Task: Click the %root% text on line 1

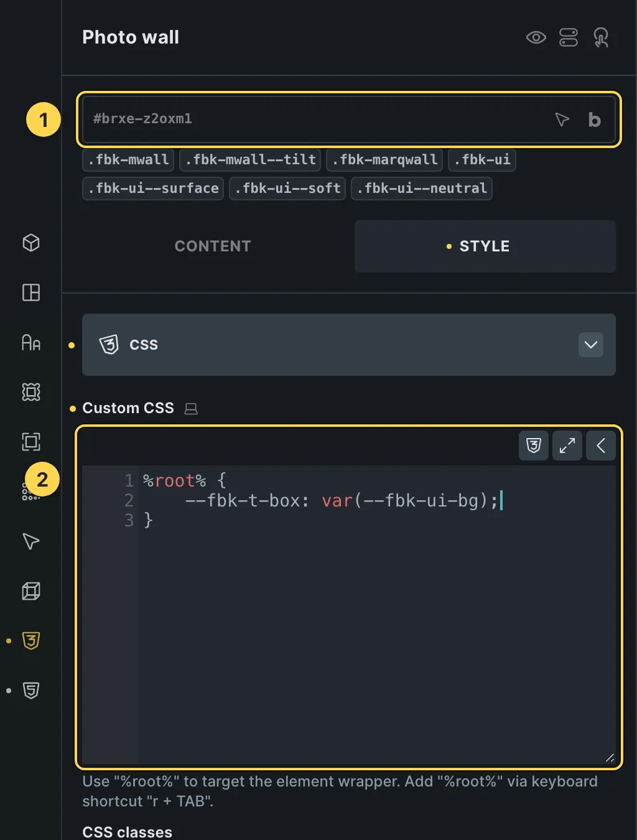Action: pyautogui.click(x=174, y=480)
